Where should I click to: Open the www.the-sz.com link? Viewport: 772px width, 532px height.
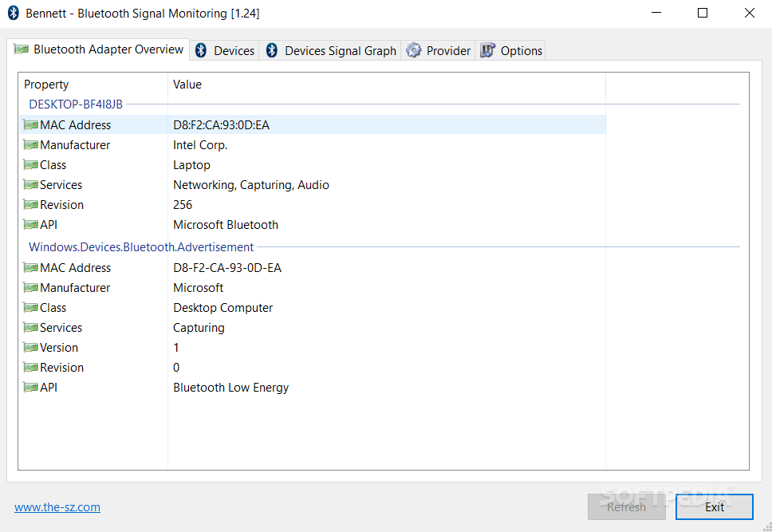57,507
